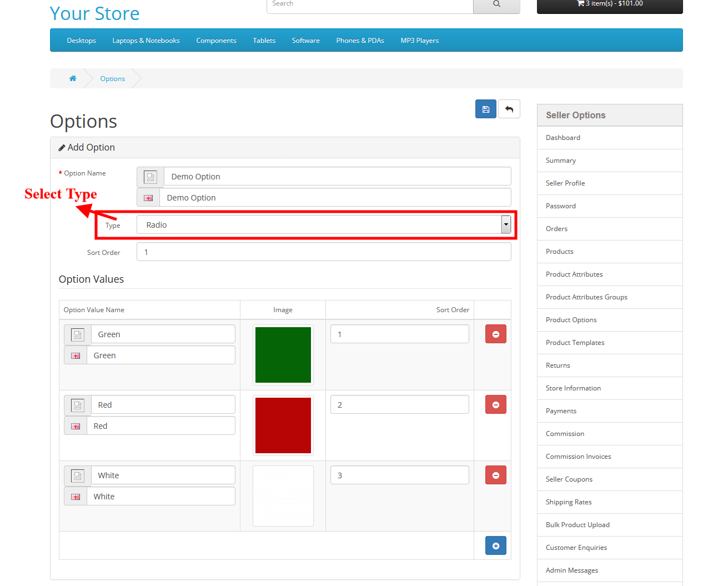Screen dimensions: 728x586
Task: Click the back arrow button
Action: [509, 109]
